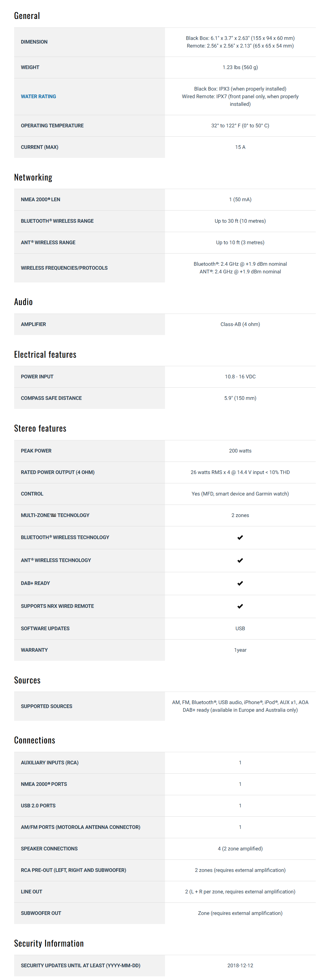333x980 pixels.
Task: Open the Water Rating link
Action: (x=38, y=96)
